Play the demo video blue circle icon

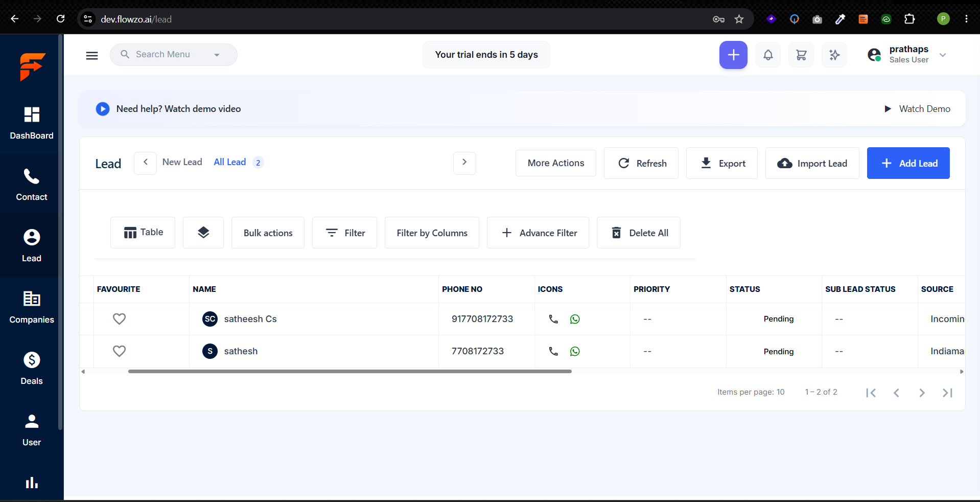click(103, 109)
